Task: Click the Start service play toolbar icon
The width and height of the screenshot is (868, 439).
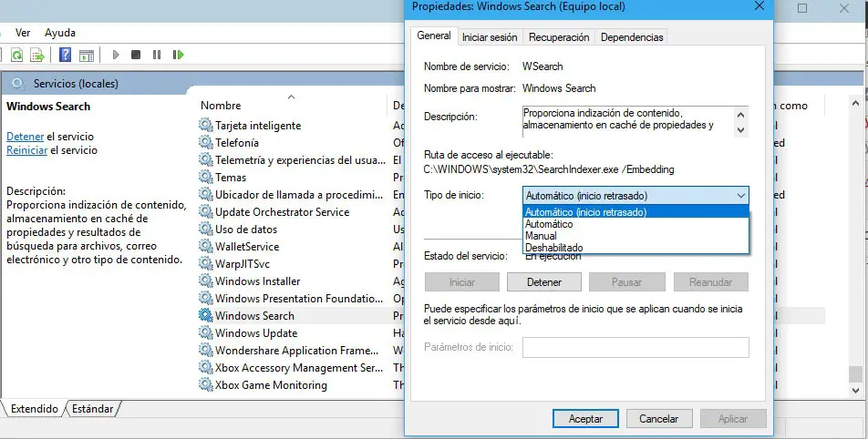Action: pyautogui.click(x=116, y=55)
